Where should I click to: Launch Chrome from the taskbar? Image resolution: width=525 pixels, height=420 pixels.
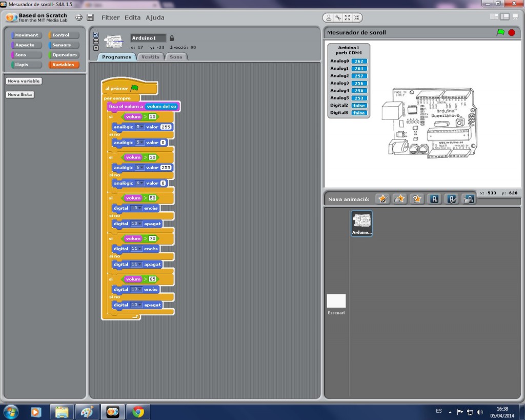coord(137,411)
